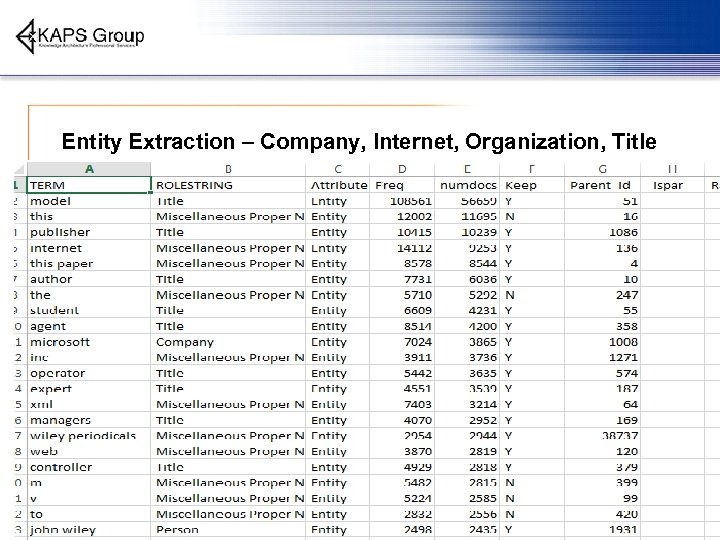
Task: Click the KAPS Group logo
Action: click(80, 37)
